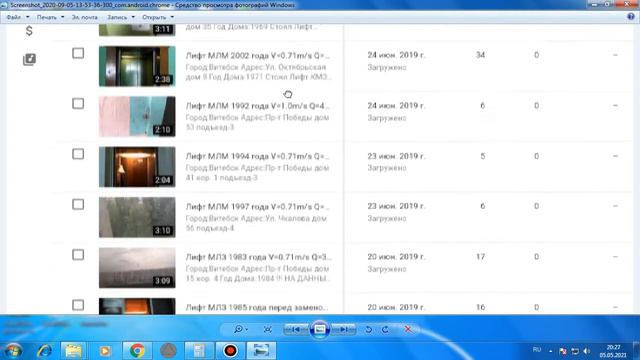
Task: Click the volume speaker tray icon
Action: click(587, 351)
